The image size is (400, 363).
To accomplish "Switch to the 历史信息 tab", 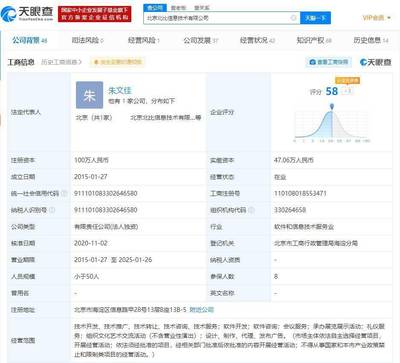I will tap(371, 40).
